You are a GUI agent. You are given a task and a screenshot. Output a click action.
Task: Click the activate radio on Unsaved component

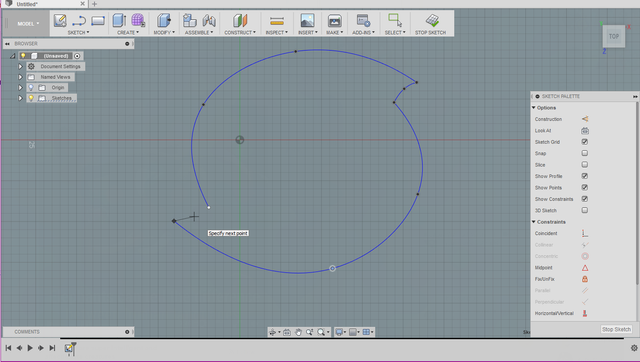[77, 56]
